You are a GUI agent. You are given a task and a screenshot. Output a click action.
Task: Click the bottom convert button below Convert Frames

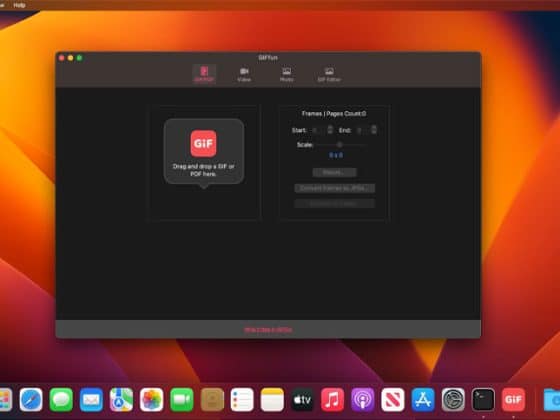tap(334, 204)
